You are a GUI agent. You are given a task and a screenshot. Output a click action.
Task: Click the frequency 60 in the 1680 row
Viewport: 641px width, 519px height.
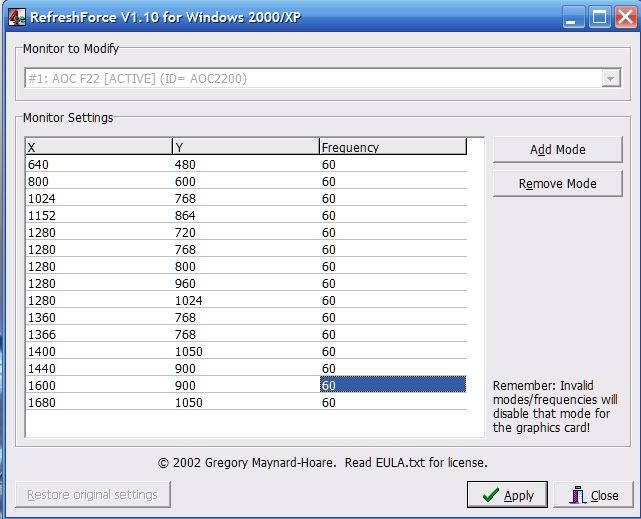tap(393, 403)
